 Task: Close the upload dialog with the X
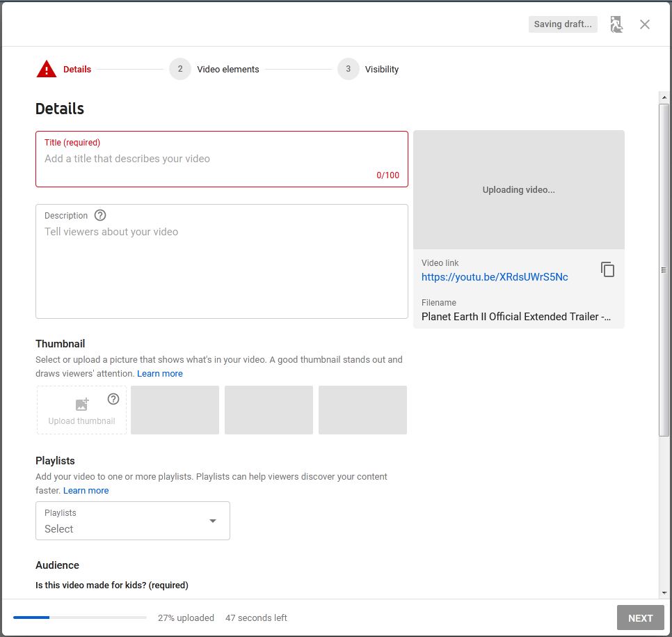coord(645,24)
